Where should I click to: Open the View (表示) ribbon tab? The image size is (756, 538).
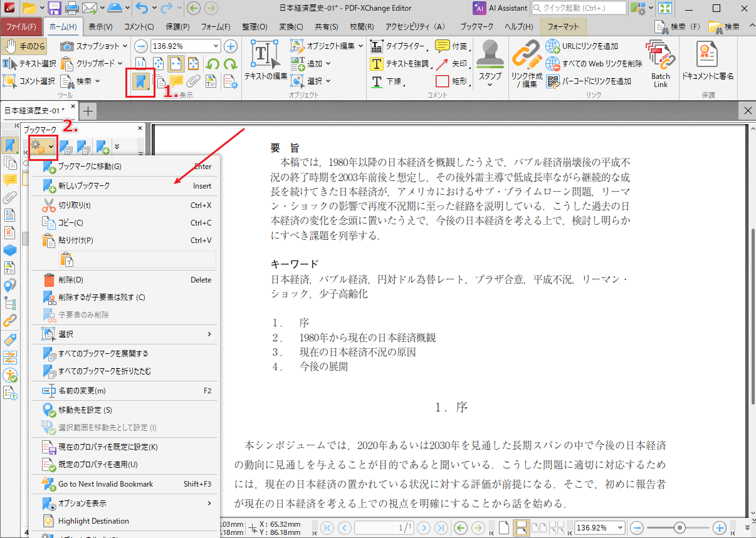(x=100, y=27)
